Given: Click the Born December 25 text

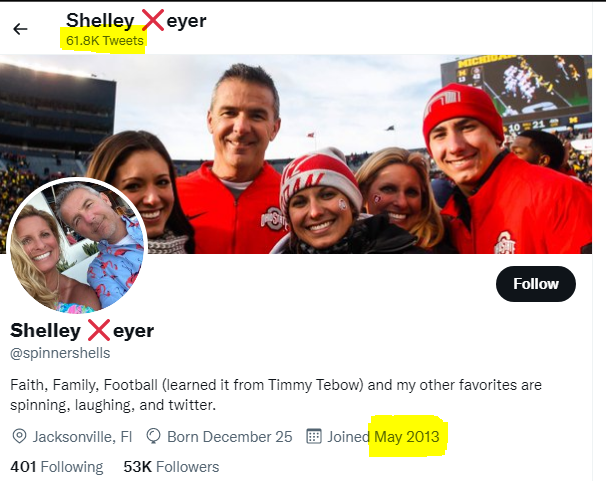Looking at the screenshot, I should (229, 436).
